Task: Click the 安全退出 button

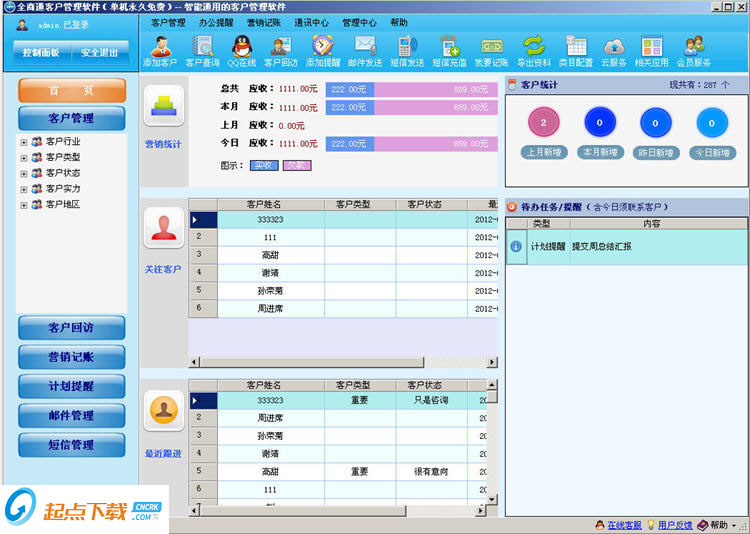Action: (x=99, y=53)
